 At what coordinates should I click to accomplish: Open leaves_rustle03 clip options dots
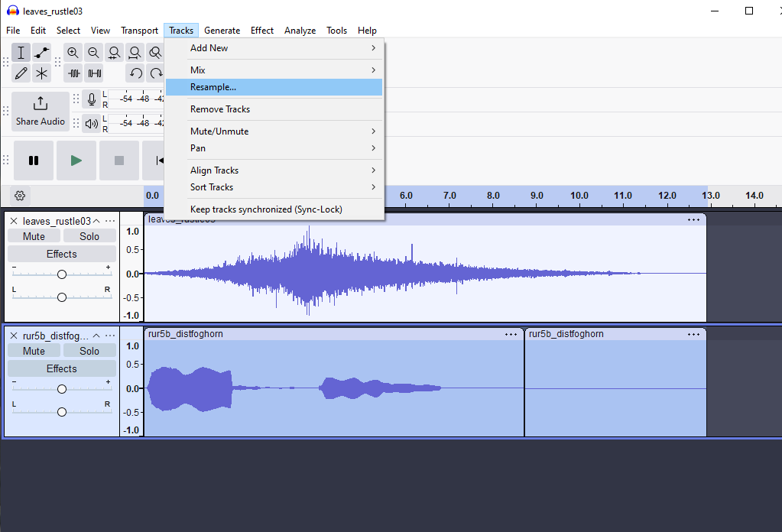click(x=693, y=220)
